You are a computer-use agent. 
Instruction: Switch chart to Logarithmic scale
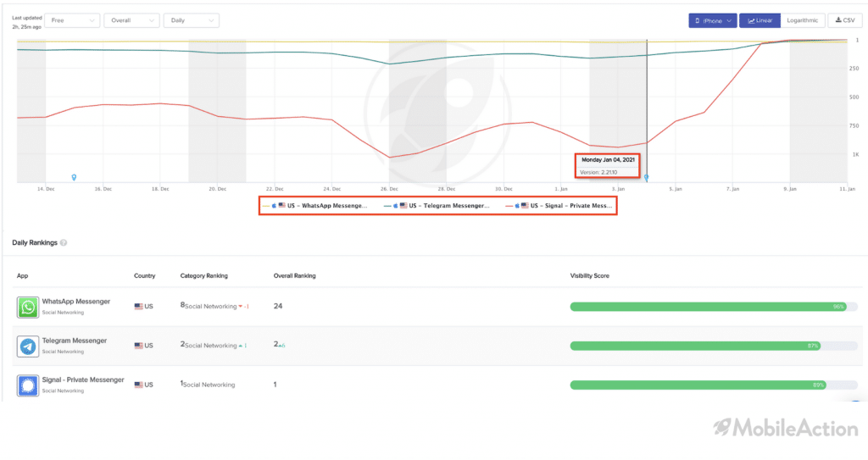pos(803,20)
